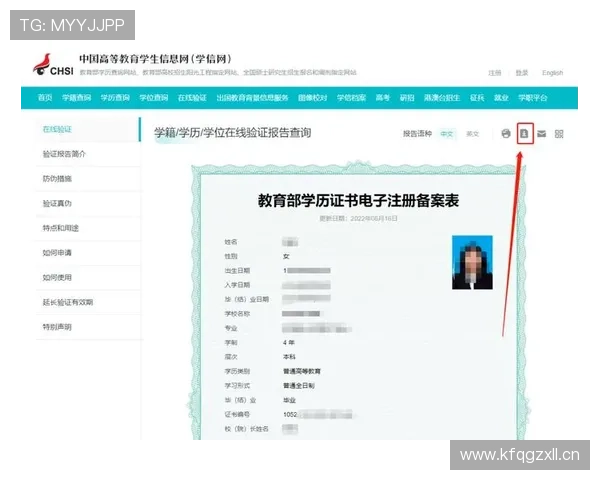Select 在线验证 in the left sidebar

click(88, 129)
